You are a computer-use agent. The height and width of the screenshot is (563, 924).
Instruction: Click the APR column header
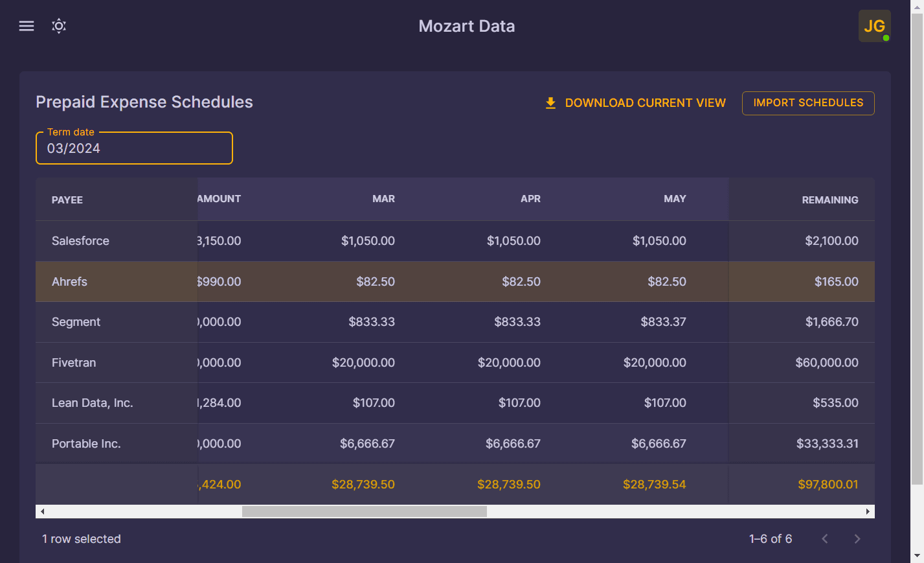coord(530,199)
